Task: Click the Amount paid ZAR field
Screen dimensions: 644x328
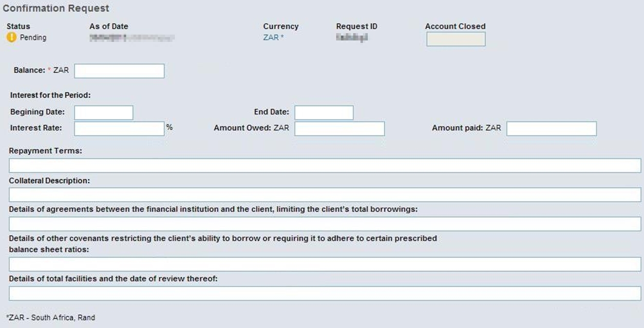Action: pyautogui.click(x=551, y=129)
